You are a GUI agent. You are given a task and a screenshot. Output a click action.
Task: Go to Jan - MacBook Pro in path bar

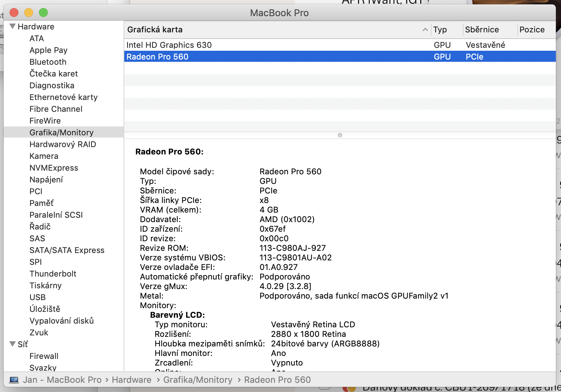(62, 380)
